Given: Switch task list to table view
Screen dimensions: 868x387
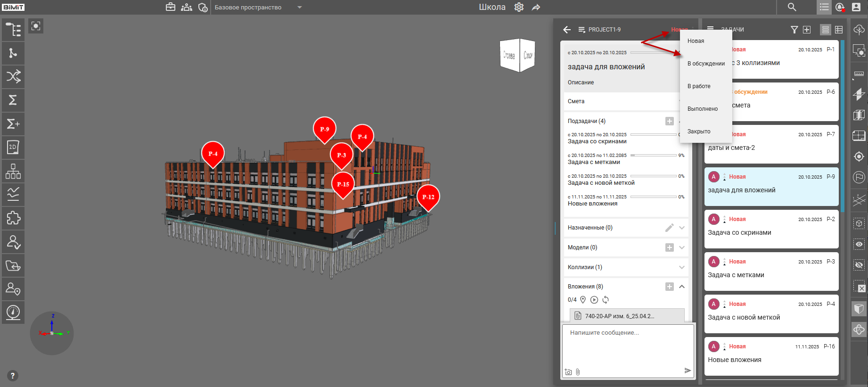Looking at the screenshot, I should click(x=839, y=30).
